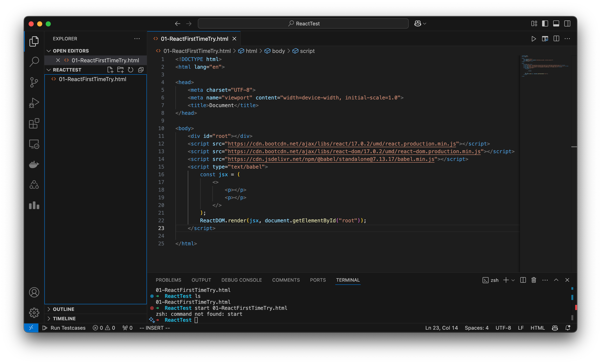Run the current HTML file
This screenshot has height=364, width=601.
pos(534,39)
